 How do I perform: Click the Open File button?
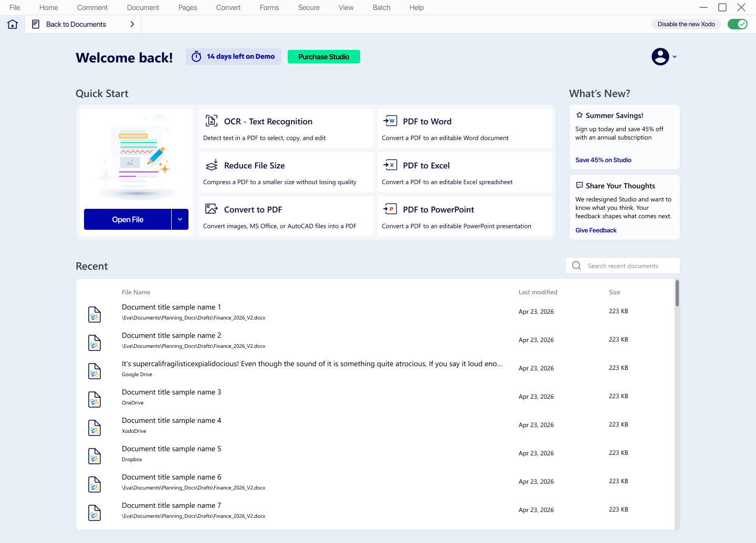click(128, 219)
